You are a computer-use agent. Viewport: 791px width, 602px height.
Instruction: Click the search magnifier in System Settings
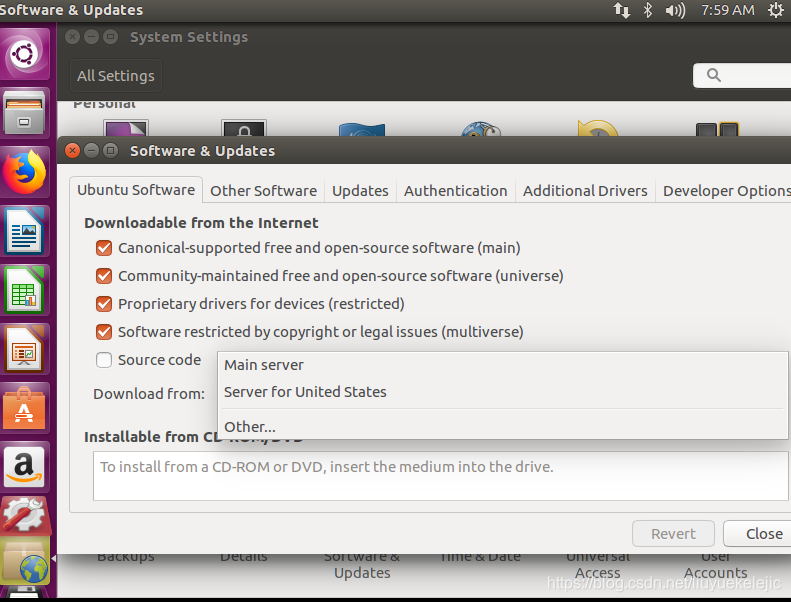(x=713, y=75)
